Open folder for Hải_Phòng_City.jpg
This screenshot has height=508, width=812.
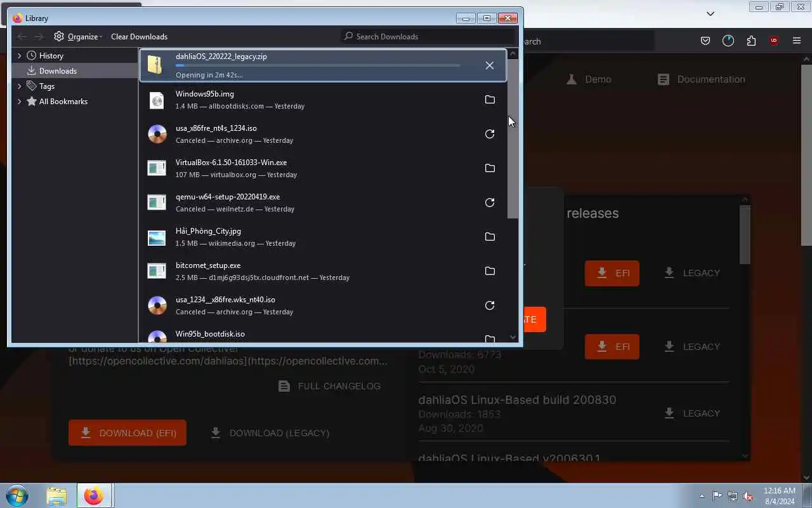490,237
